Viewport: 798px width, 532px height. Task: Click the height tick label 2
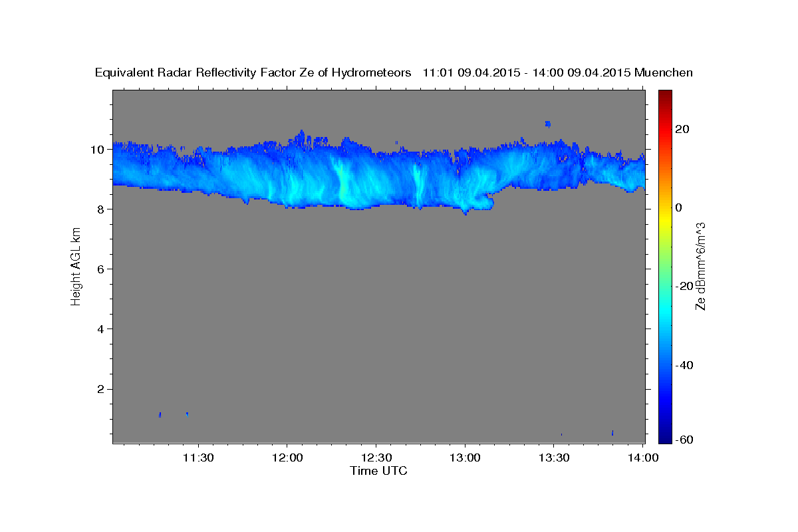pyautogui.click(x=101, y=389)
